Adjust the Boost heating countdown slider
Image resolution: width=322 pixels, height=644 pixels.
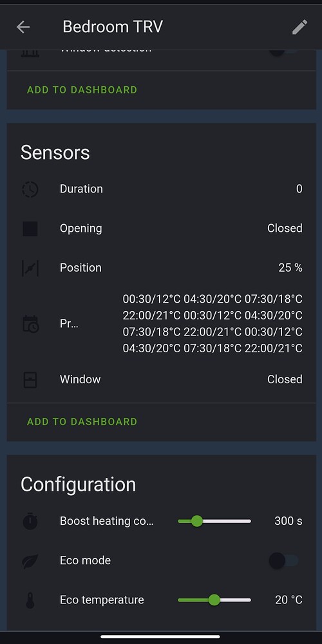(x=214, y=521)
